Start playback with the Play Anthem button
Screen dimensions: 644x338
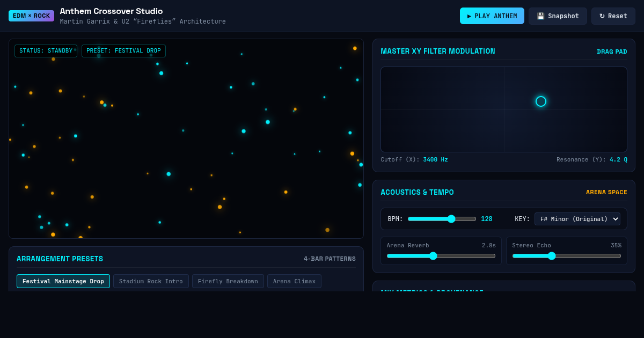492,16
